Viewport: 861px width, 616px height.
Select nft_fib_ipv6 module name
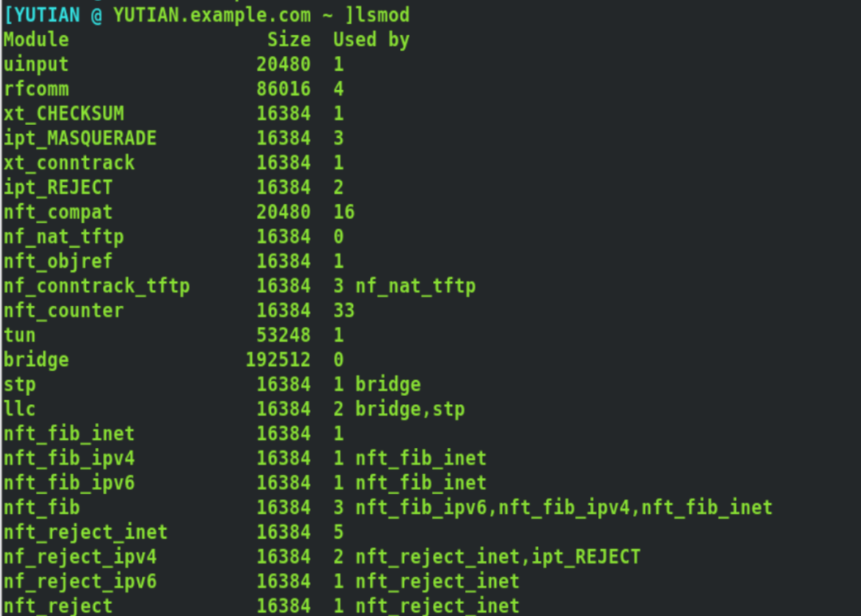coord(69,483)
